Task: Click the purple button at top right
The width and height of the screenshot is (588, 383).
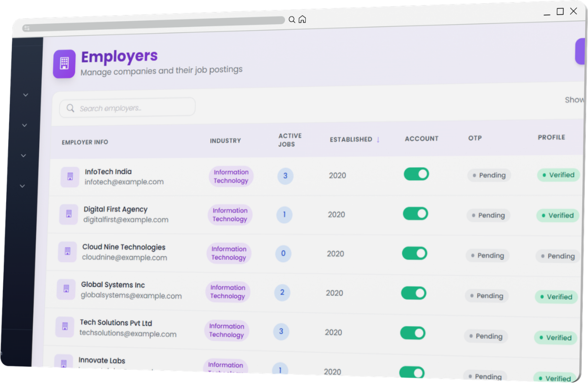Action: pyautogui.click(x=580, y=51)
